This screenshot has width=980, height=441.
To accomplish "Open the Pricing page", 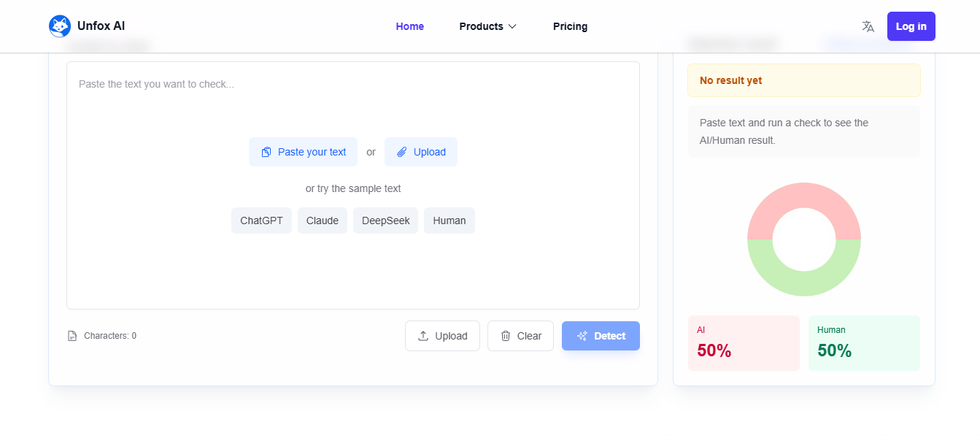I will tap(570, 26).
